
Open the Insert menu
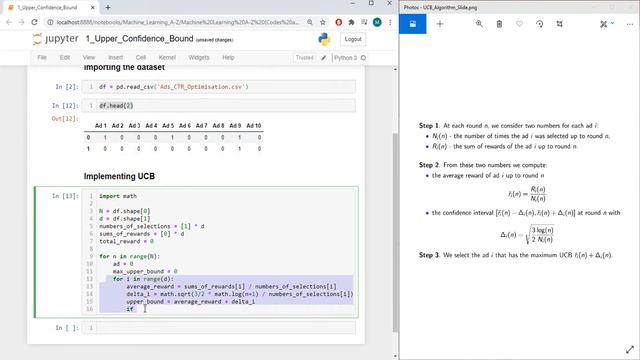pyautogui.click(x=116, y=58)
